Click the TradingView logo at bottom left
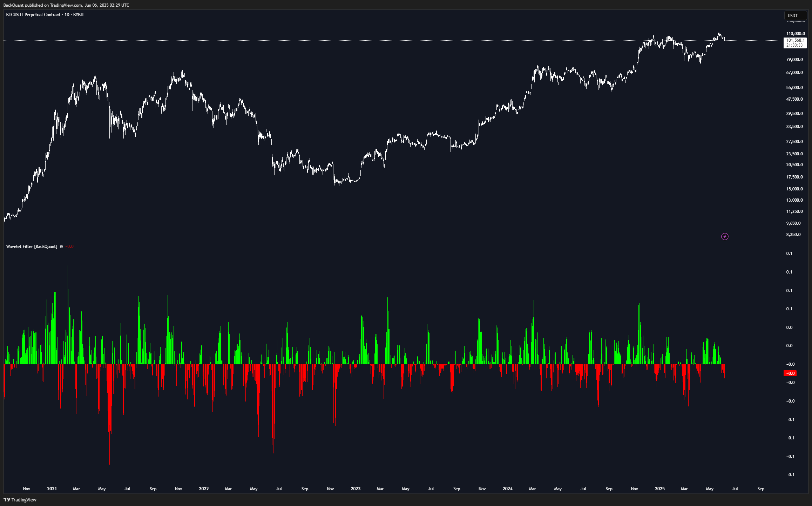This screenshot has height=506, width=812. [20, 500]
